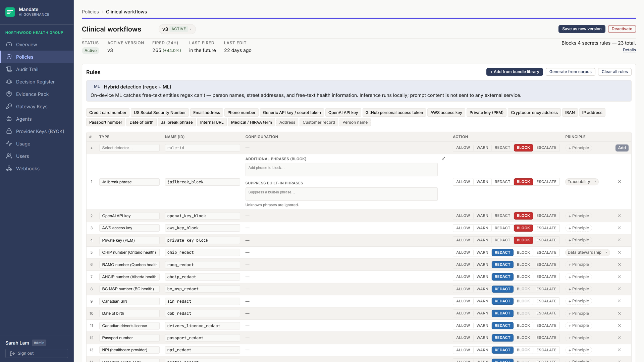The image size is (644, 362).
Task: Open Overview via its gauge icon
Action: tap(9, 45)
